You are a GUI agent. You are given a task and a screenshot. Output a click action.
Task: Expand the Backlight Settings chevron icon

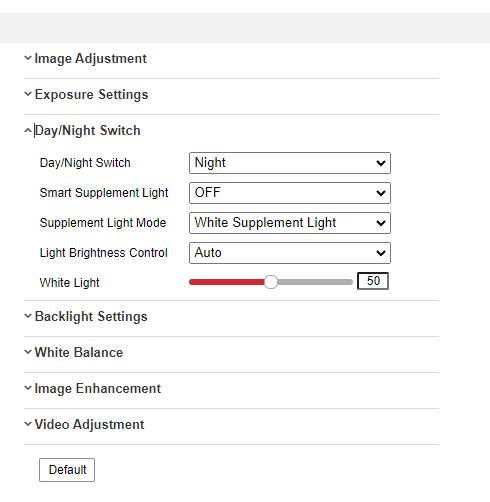pos(28,316)
